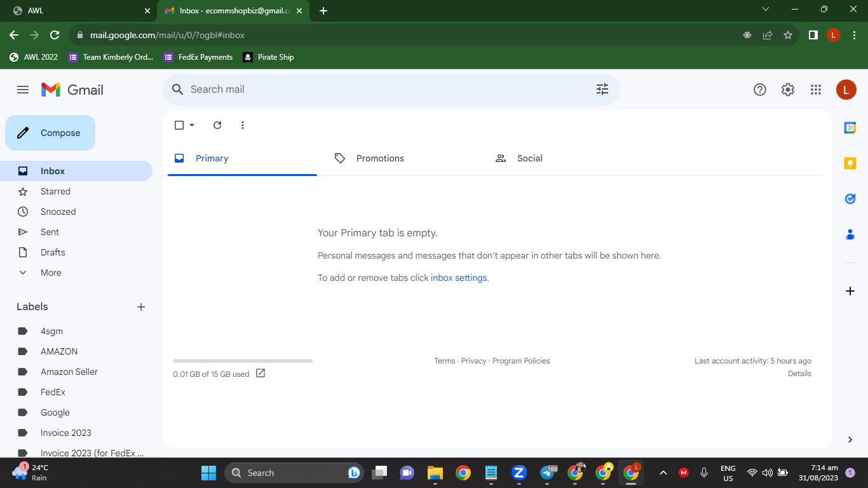Click the Gmail logo
Viewport: 868px width, 488px height.
pos(72,90)
